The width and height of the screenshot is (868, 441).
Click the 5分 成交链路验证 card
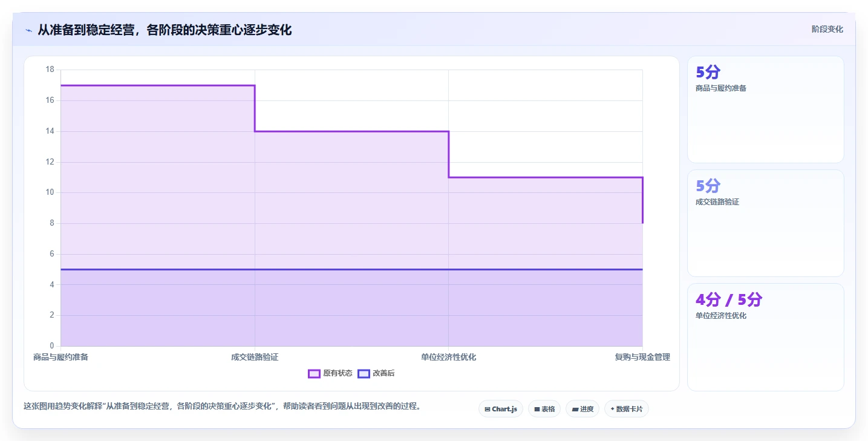765,223
